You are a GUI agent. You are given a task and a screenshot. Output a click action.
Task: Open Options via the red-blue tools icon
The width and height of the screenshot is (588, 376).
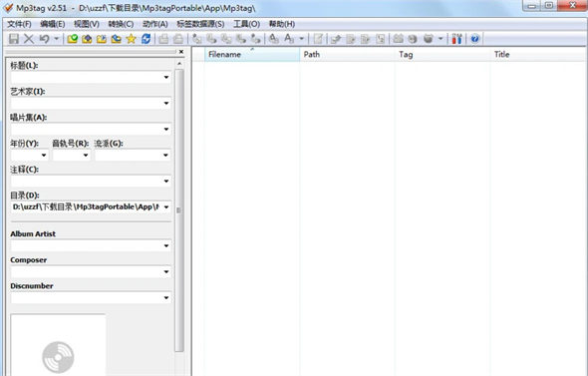[x=456, y=39]
